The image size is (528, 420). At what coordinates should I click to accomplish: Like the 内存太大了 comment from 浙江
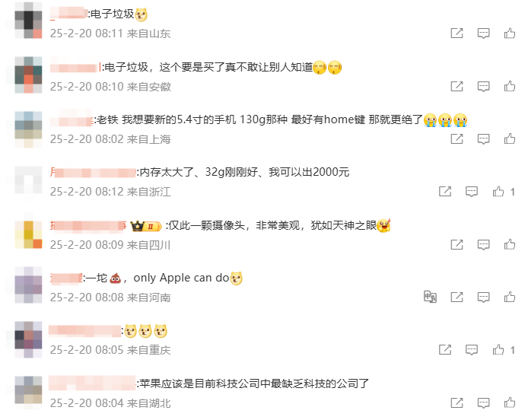tap(498, 192)
